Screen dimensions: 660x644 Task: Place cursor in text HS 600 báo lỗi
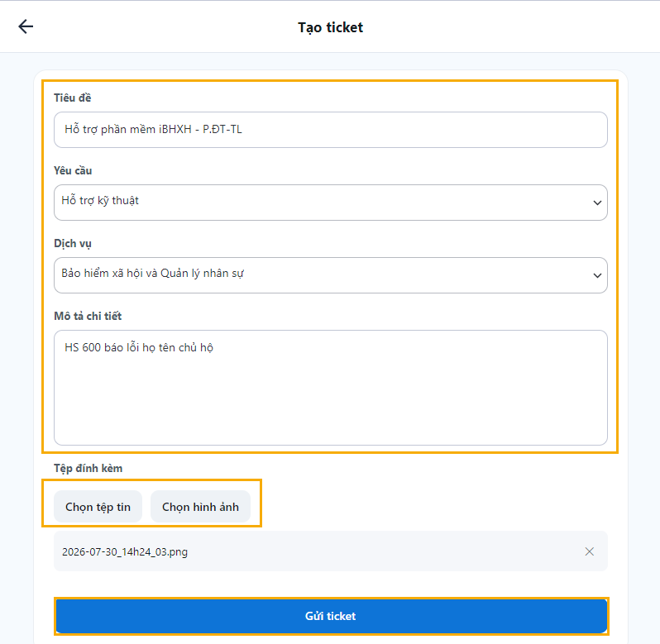click(103, 347)
